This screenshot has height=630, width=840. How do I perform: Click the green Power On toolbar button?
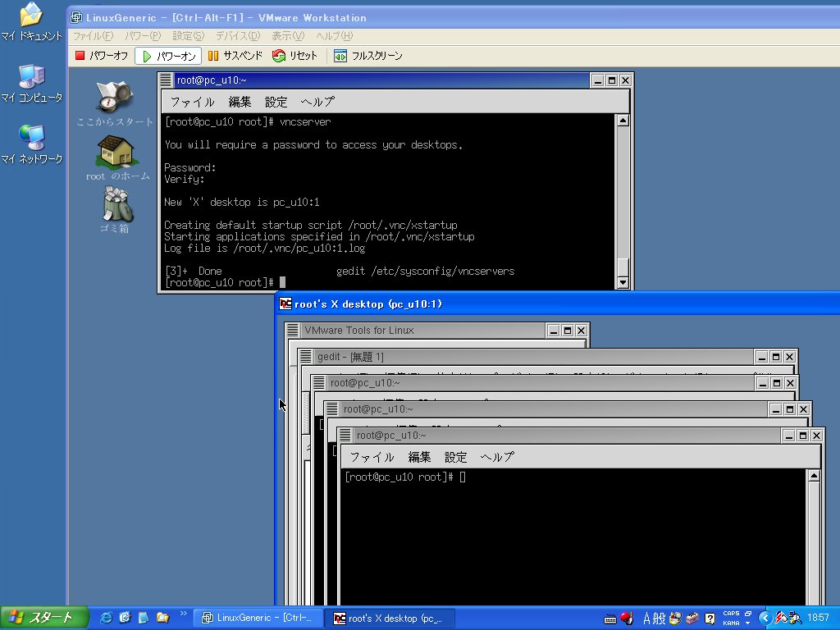pos(168,56)
